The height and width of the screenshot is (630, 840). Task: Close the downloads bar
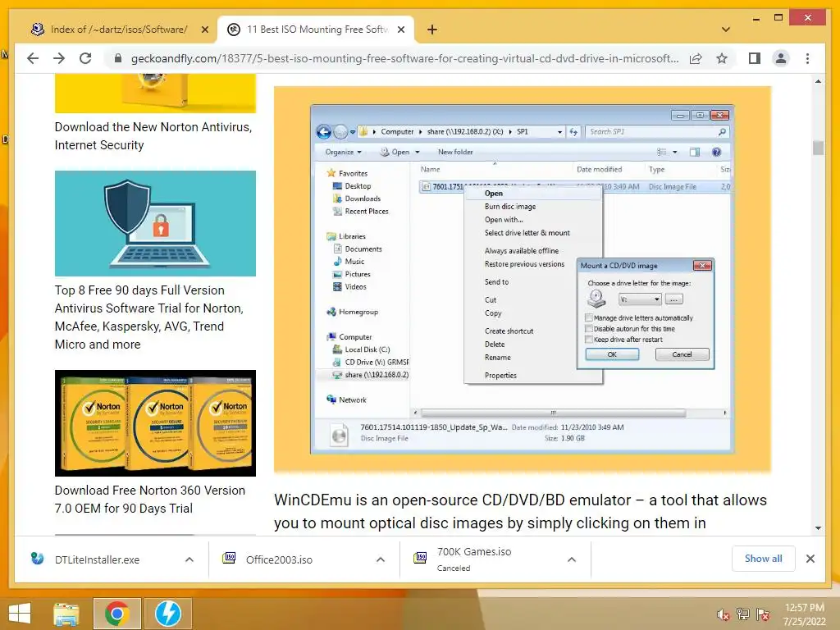[810, 559]
